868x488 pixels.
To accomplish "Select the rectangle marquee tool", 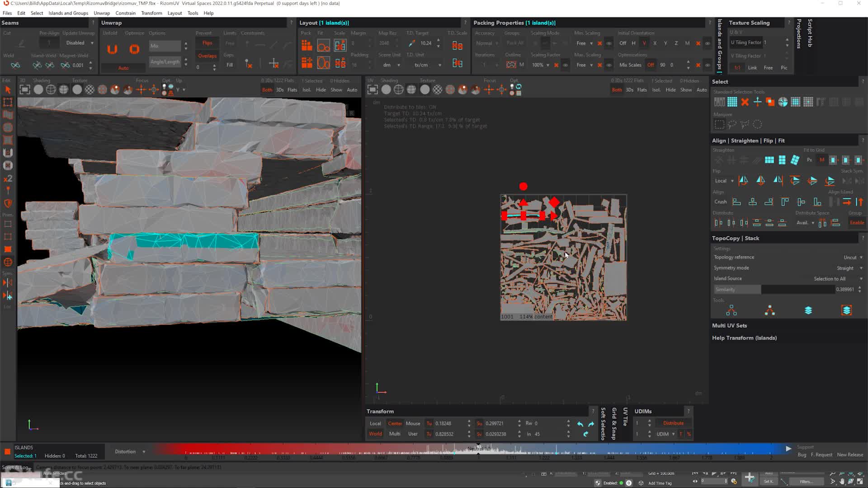I will point(719,124).
